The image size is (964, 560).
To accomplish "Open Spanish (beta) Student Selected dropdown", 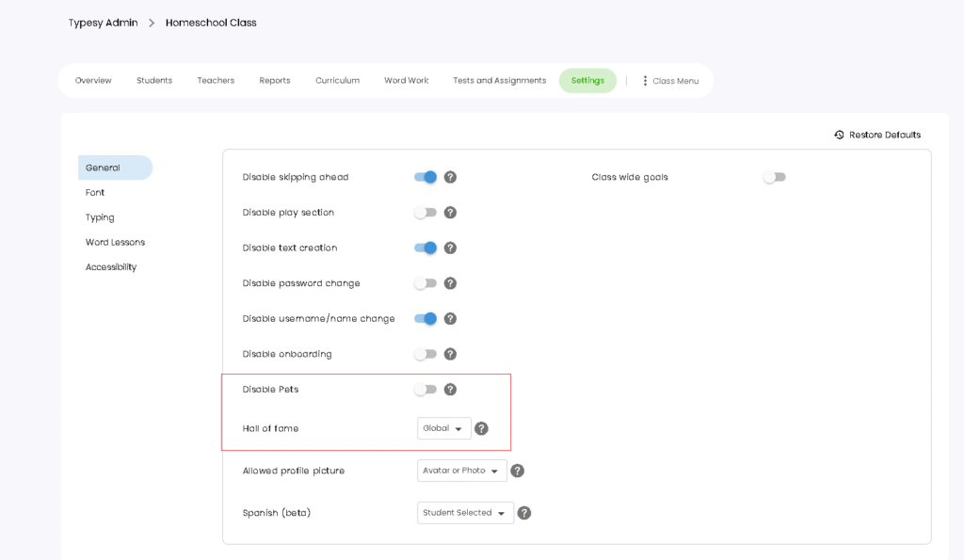I will (x=465, y=513).
